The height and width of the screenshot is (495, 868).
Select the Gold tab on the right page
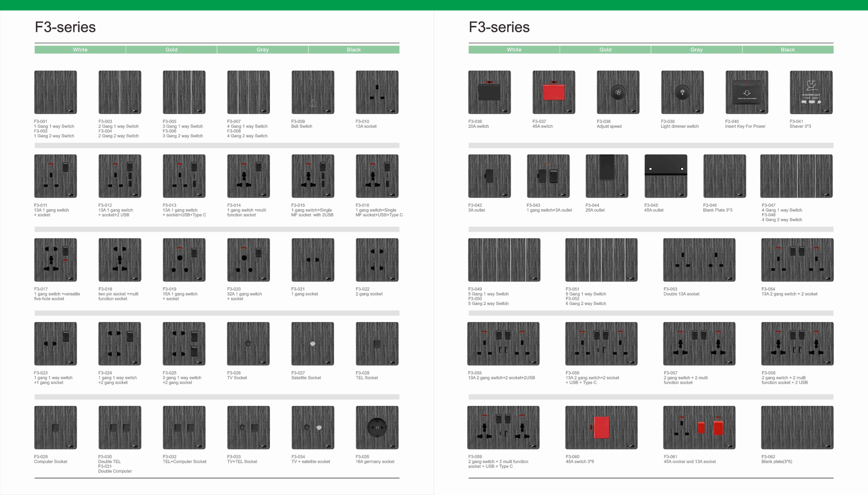point(605,50)
